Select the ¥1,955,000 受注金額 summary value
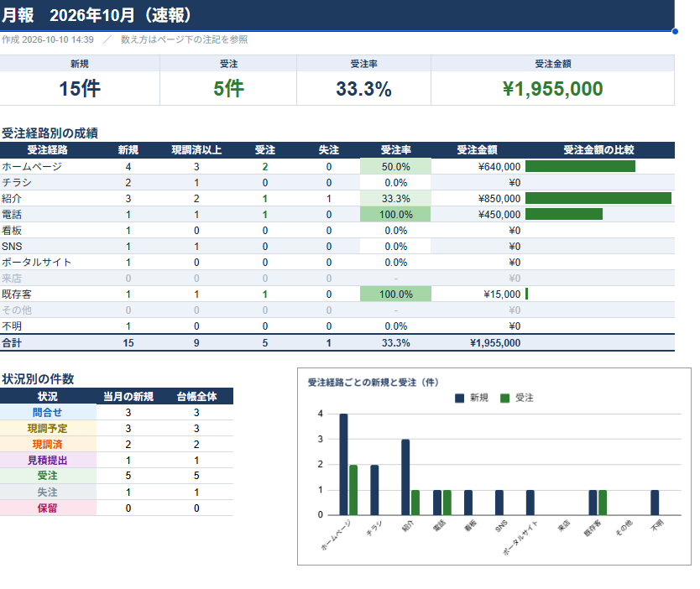 552,89
